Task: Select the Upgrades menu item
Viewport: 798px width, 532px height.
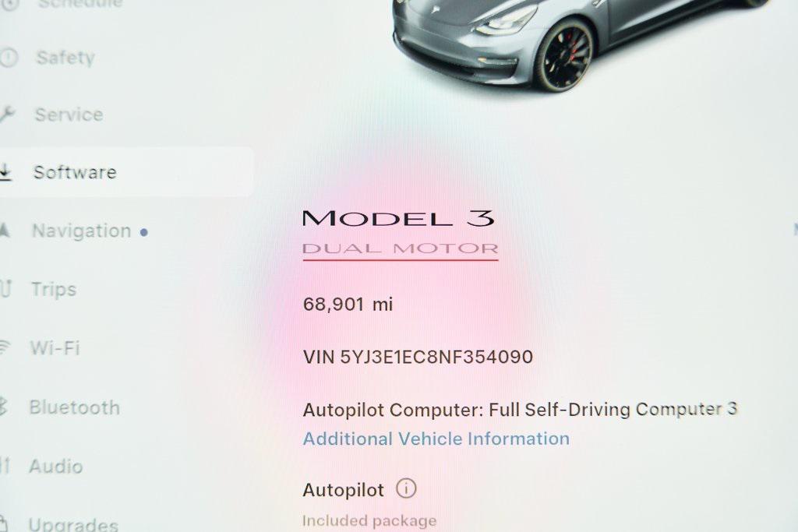Action: 73,524
